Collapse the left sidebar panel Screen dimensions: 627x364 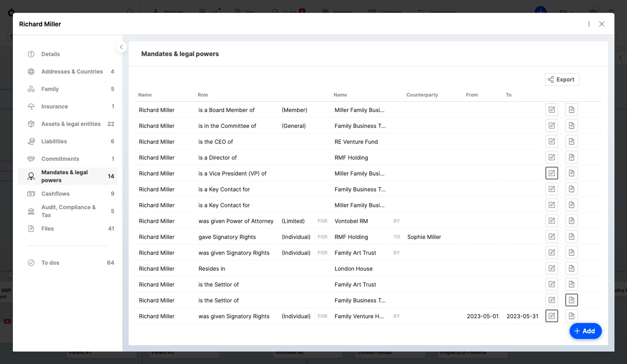click(x=122, y=47)
